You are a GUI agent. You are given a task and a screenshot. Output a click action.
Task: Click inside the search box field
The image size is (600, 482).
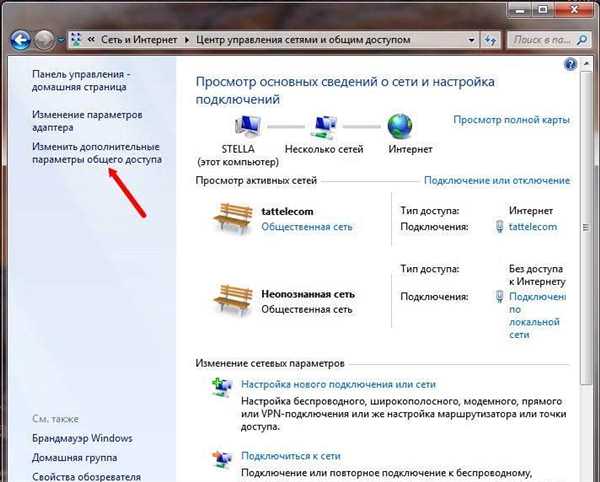[542, 40]
